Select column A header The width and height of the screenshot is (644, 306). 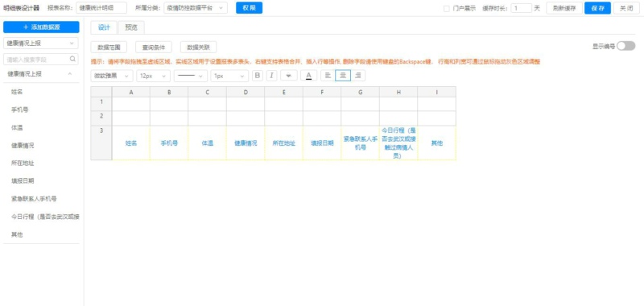pos(131,92)
